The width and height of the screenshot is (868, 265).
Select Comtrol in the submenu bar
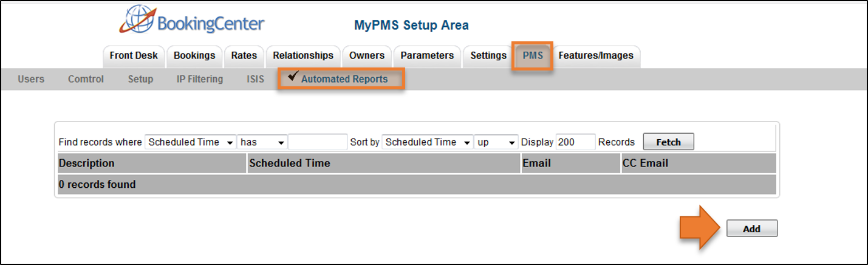(86, 79)
